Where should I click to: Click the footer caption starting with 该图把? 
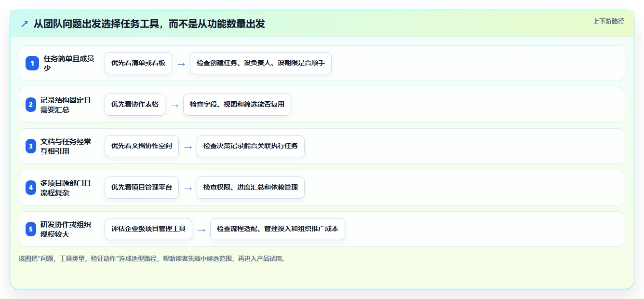coord(153,258)
